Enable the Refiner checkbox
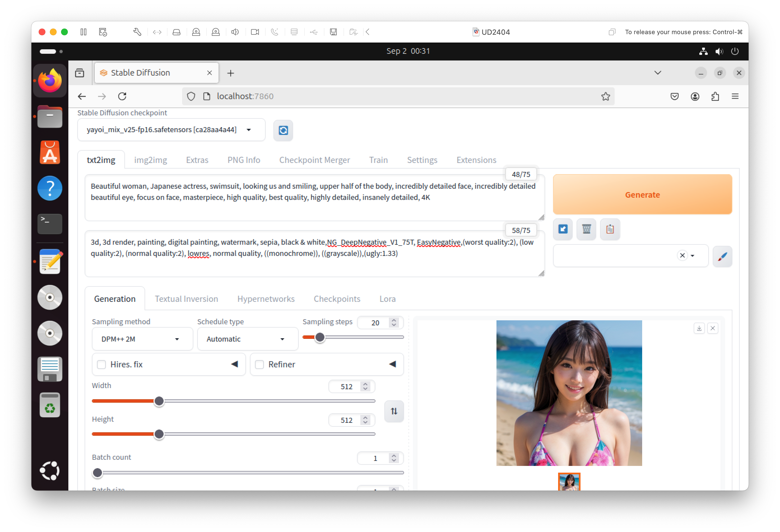 [259, 364]
